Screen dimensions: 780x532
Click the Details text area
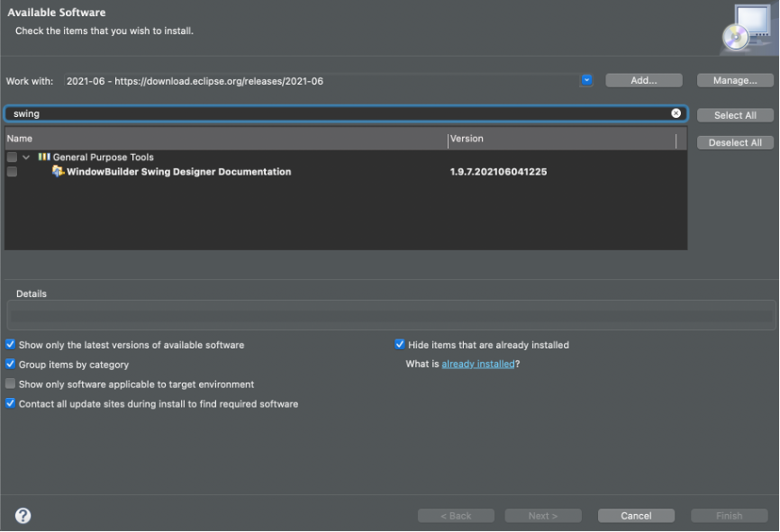point(391,315)
